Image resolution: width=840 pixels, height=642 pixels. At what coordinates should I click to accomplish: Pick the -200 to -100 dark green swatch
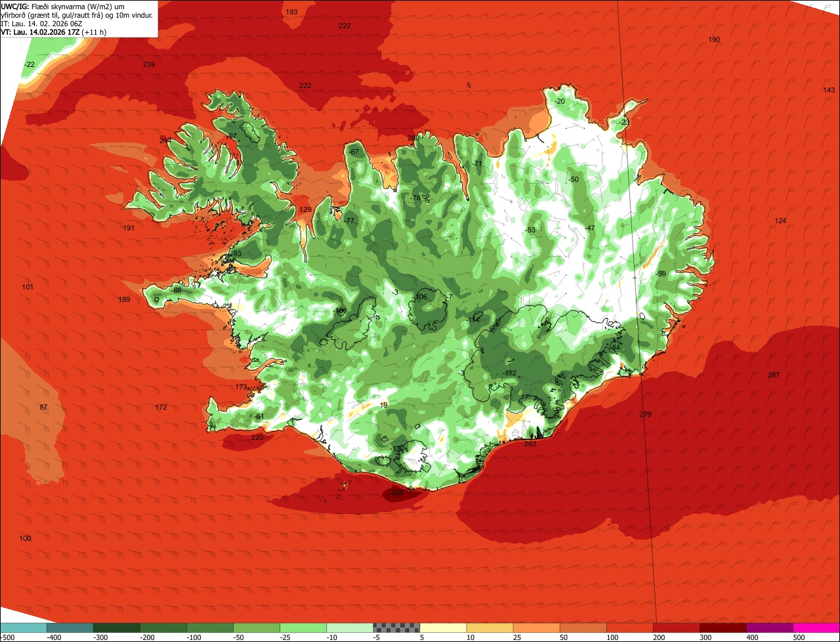[163, 628]
